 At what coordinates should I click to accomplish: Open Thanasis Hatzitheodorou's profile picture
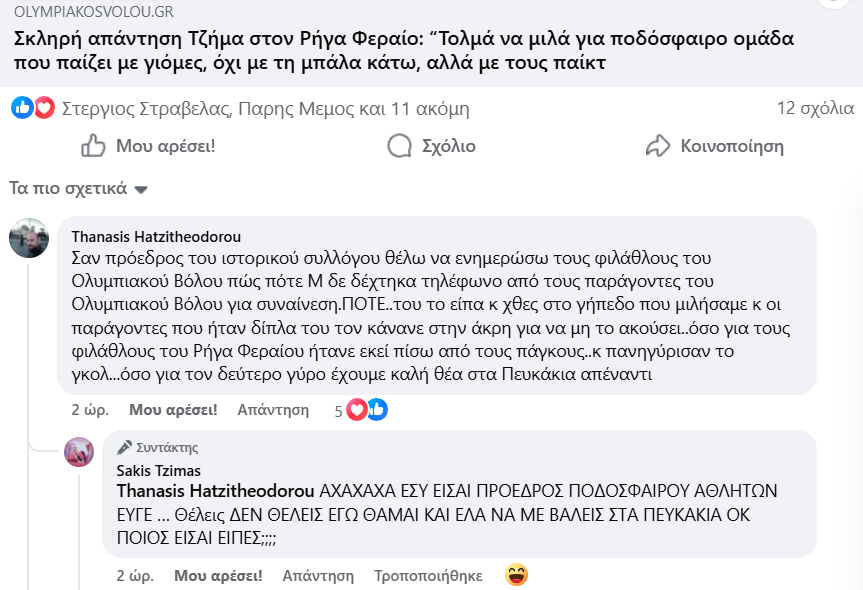[x=29, y=238]
